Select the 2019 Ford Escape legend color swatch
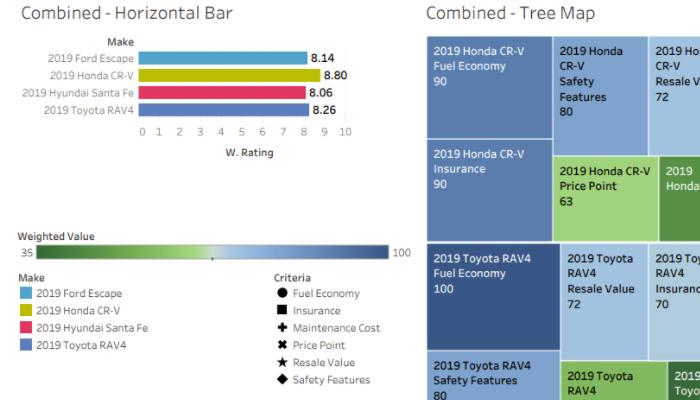 tap(26, 293)
